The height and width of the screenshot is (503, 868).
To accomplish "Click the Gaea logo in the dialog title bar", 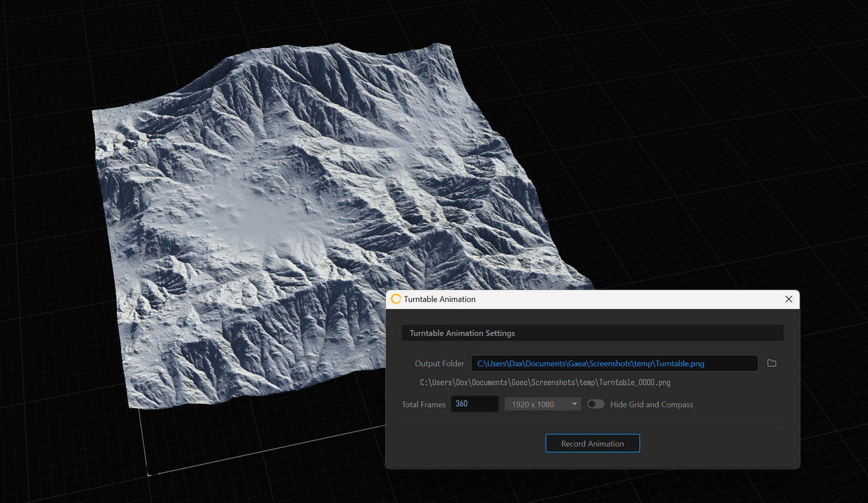I will pos(395,299).
